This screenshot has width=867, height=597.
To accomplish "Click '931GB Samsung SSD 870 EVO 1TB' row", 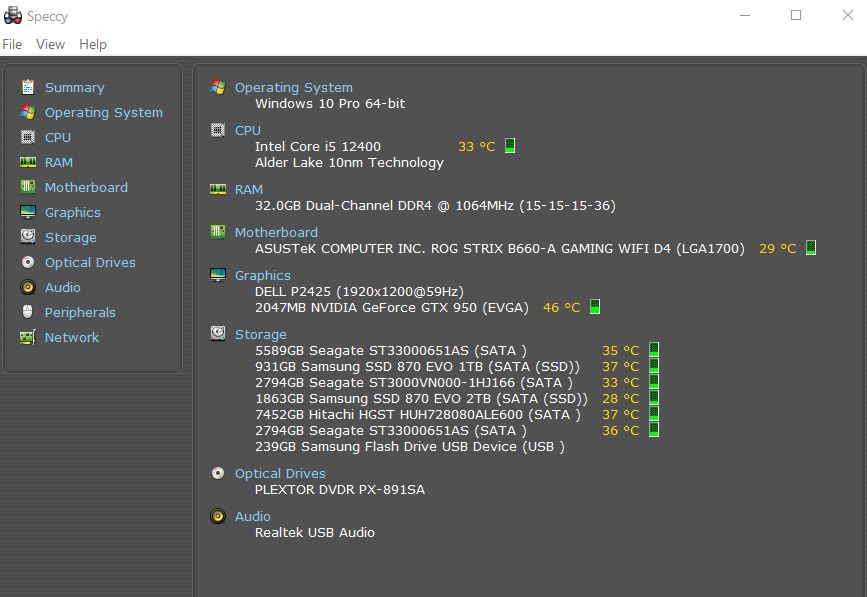I will (x=417, y=366).
